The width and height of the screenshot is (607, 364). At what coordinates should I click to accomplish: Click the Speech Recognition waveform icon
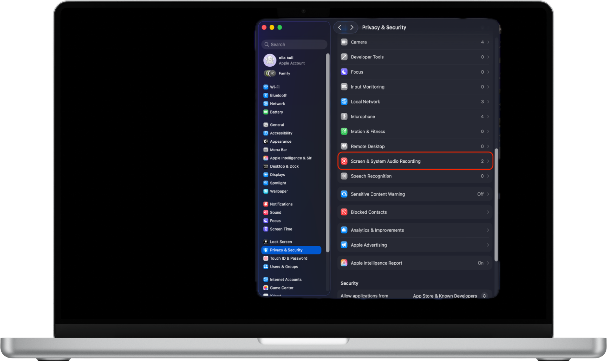(344, 176)
